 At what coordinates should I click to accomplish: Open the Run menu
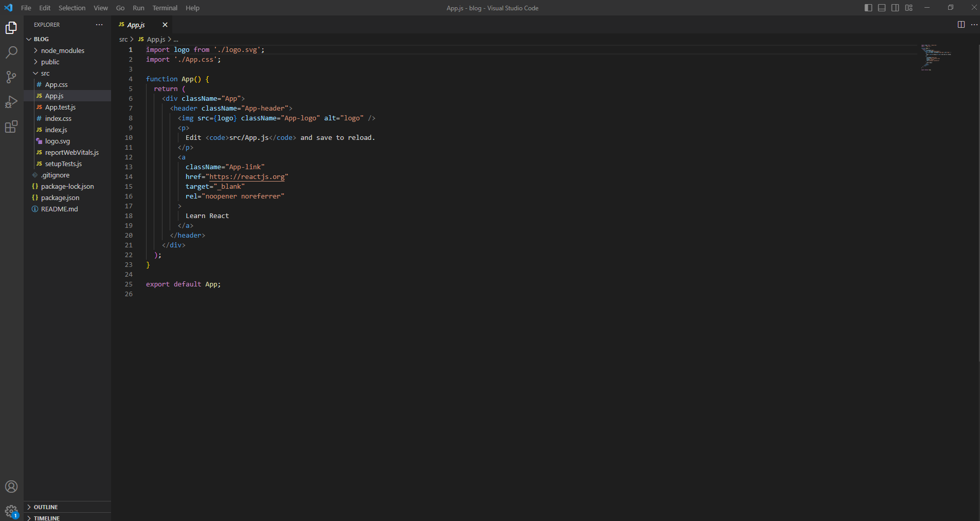tap(138, 8)
